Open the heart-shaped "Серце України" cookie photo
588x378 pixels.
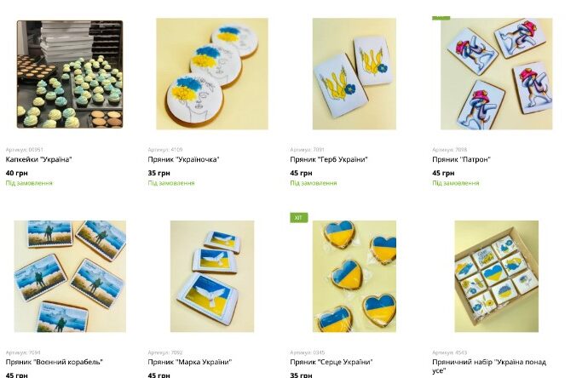tap(354, 276)
